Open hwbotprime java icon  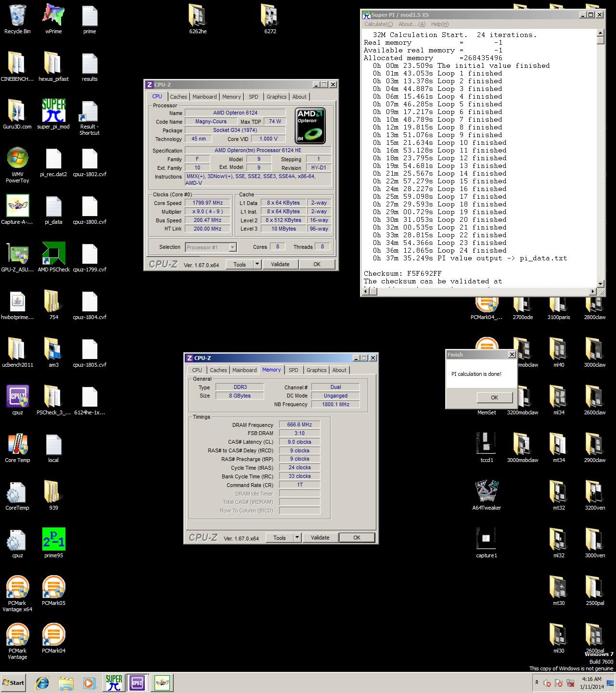click(x=17, y=305)
